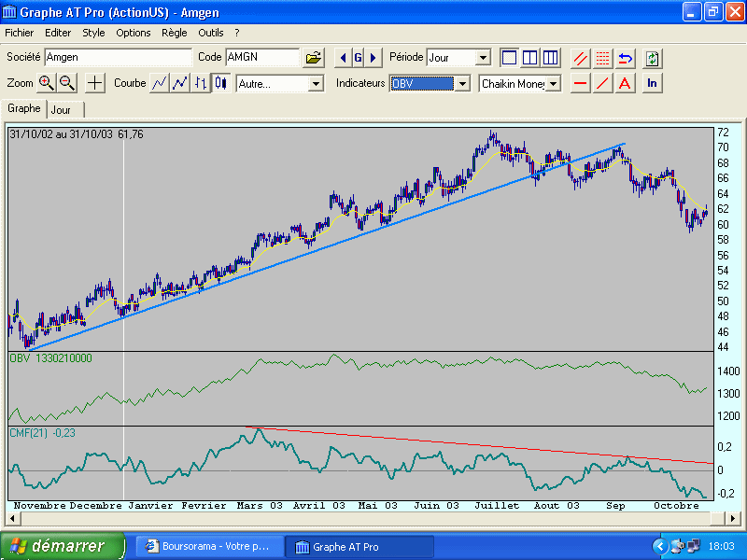Select the simple line curve style
The height and width of the screenshot is (560, 747).
159,83
